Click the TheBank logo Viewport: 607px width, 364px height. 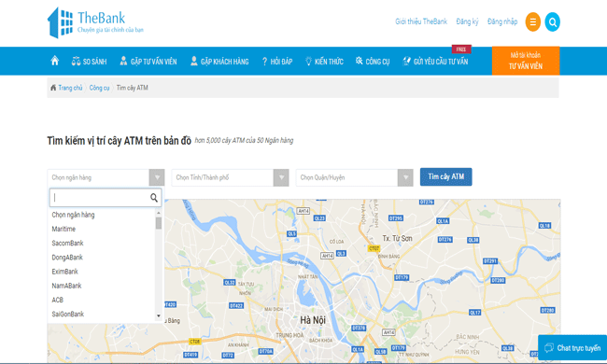[x=95, y=22]
